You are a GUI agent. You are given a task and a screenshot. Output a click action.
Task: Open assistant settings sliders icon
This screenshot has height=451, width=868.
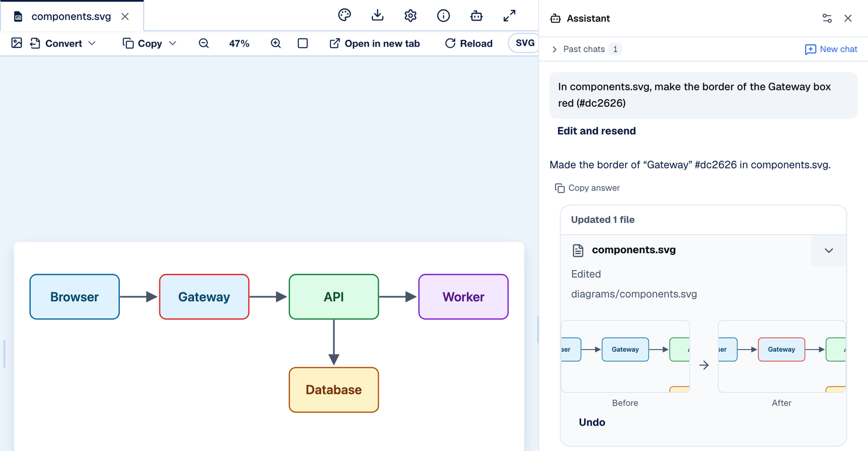point(827,18)
